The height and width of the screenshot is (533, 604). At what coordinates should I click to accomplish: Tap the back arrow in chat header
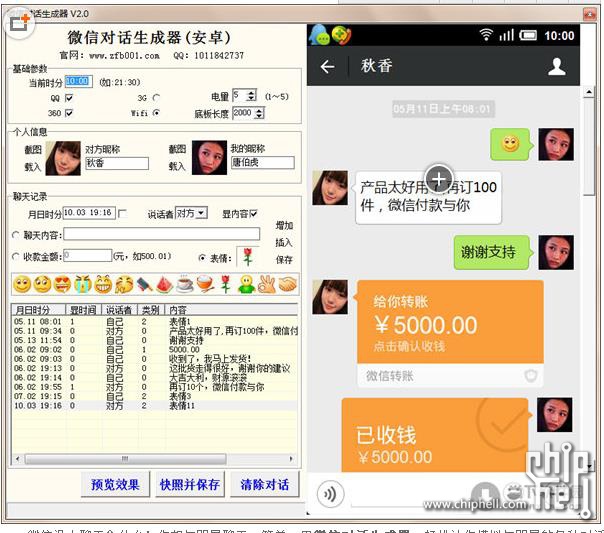tap(327, 67)
